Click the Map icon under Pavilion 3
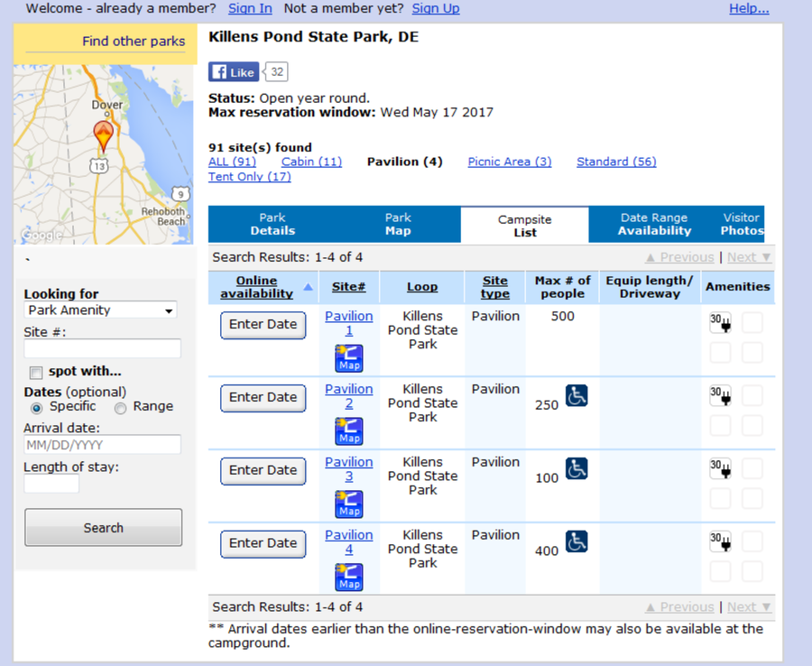This screenshot has width=812, height=666. click(x=349, y=504)
